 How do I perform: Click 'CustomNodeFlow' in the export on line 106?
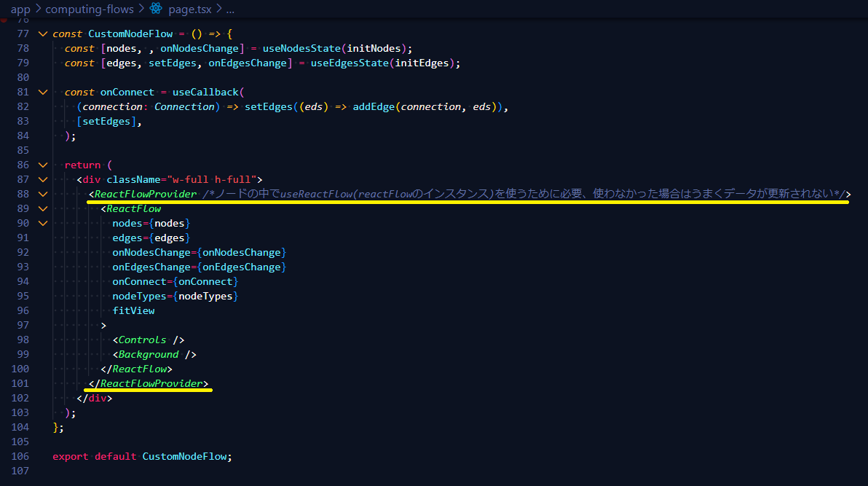184,456
